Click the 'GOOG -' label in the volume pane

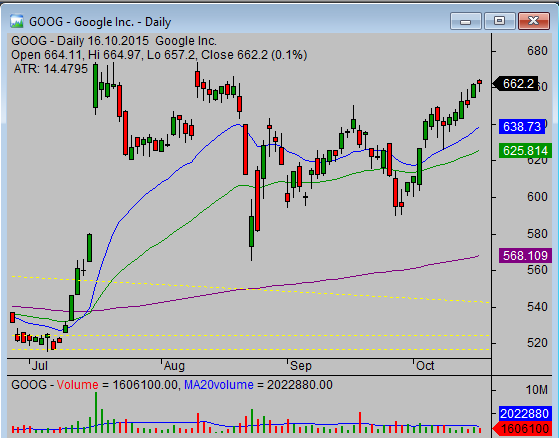click(32, 385)
